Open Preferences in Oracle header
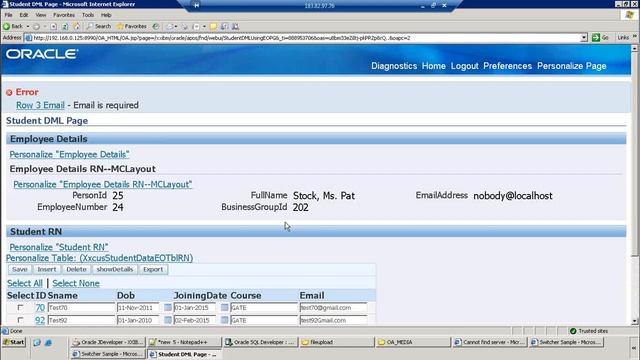Viewport: 640px width, 360px height. click(x=507, y=66)
